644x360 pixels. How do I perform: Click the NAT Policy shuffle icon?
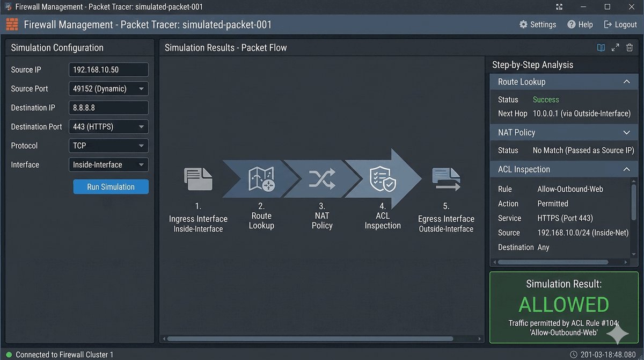[322, 179]
